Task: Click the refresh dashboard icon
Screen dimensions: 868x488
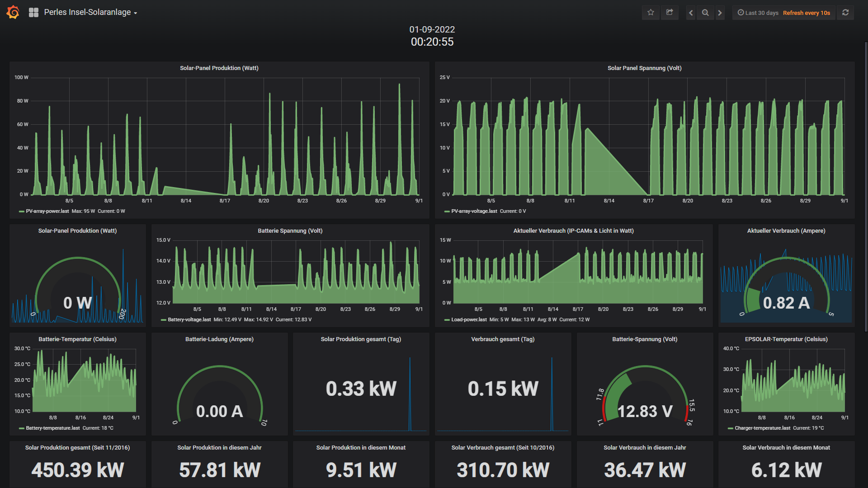Action: (x=845, y=13)
